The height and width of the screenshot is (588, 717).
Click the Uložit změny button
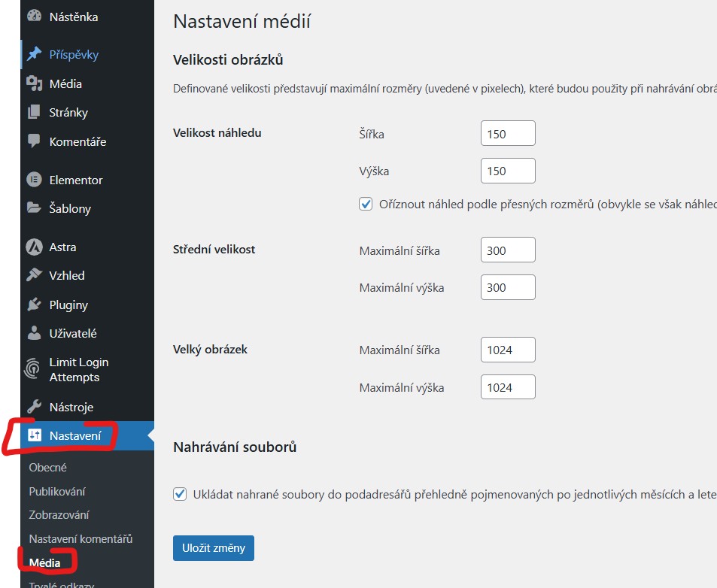pyautogui.click(x=213, y=548)
